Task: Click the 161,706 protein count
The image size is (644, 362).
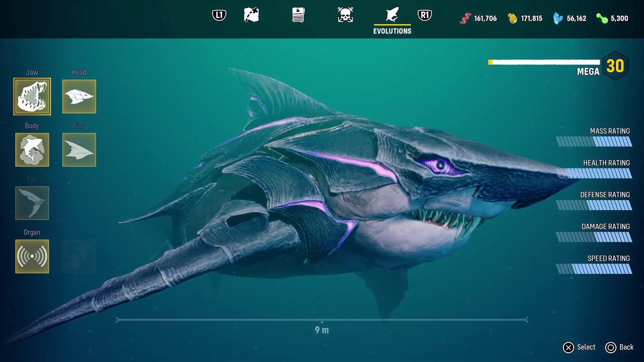Action: (x=486, y=19)
